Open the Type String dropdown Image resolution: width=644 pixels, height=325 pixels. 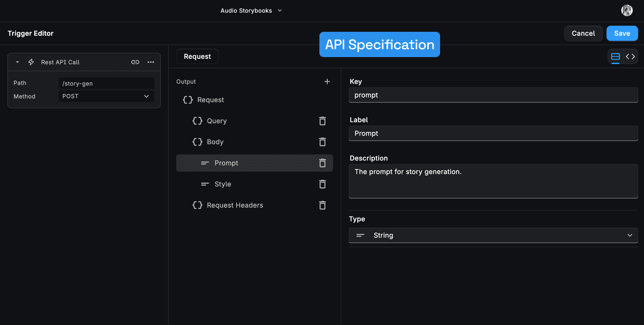pos(493,235)
